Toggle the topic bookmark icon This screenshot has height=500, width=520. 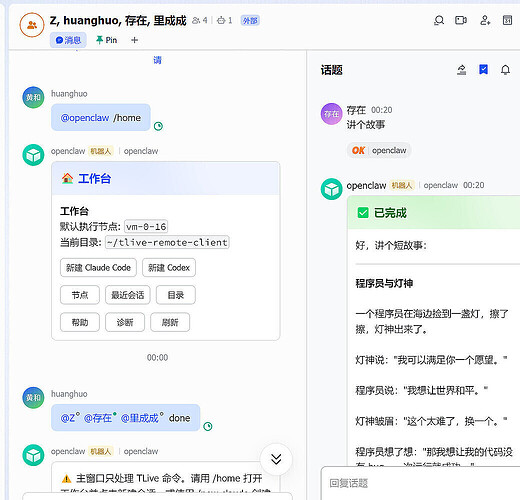coord(483,69)
